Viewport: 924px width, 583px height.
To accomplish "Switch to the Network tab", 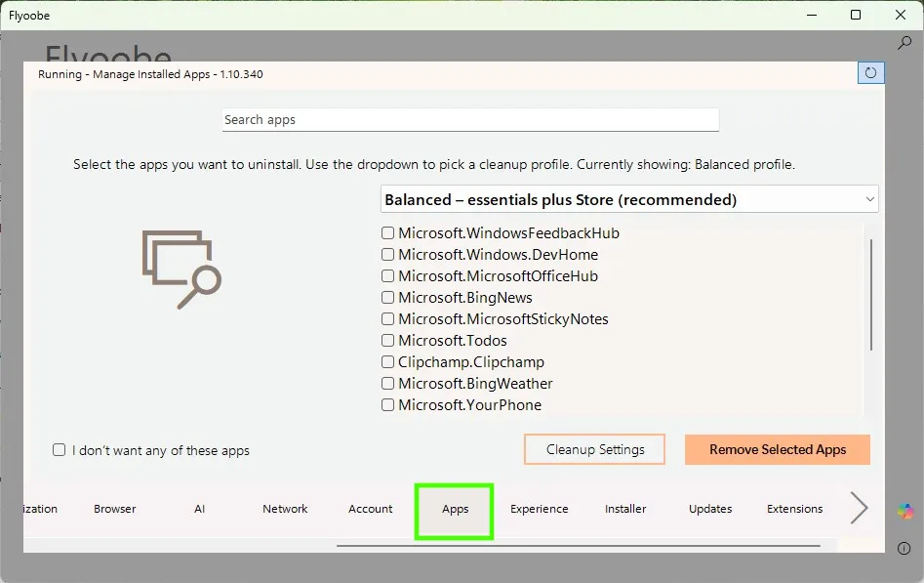I will [x=285, y=509].
